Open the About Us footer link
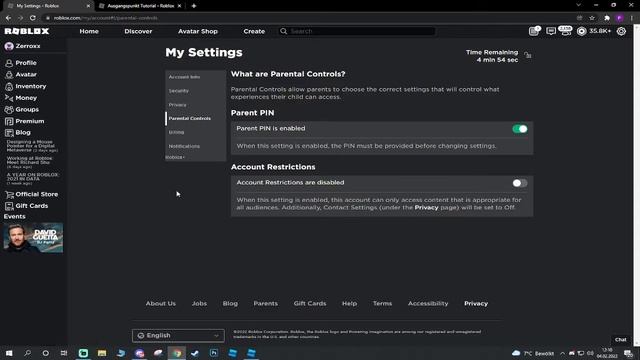 point(161,304)
